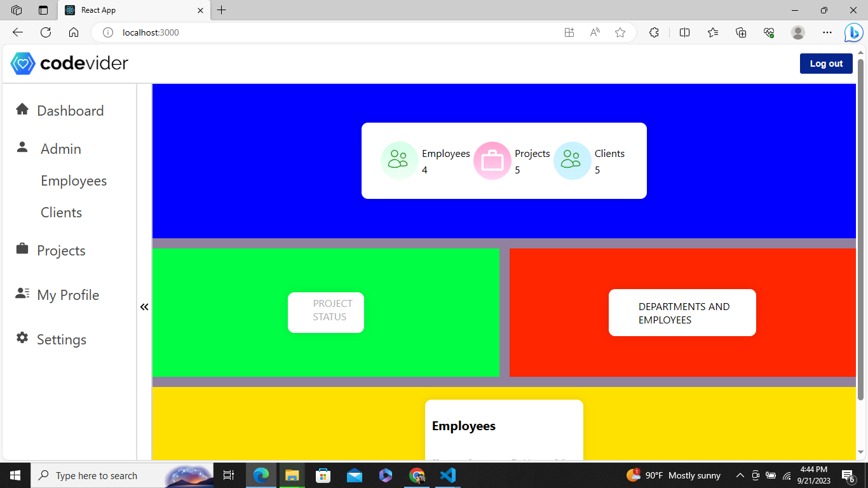Show hidden taskbar icons via the chevron
Screen dimensions: 868x488
pyautogui.click(x=740, y=475)
